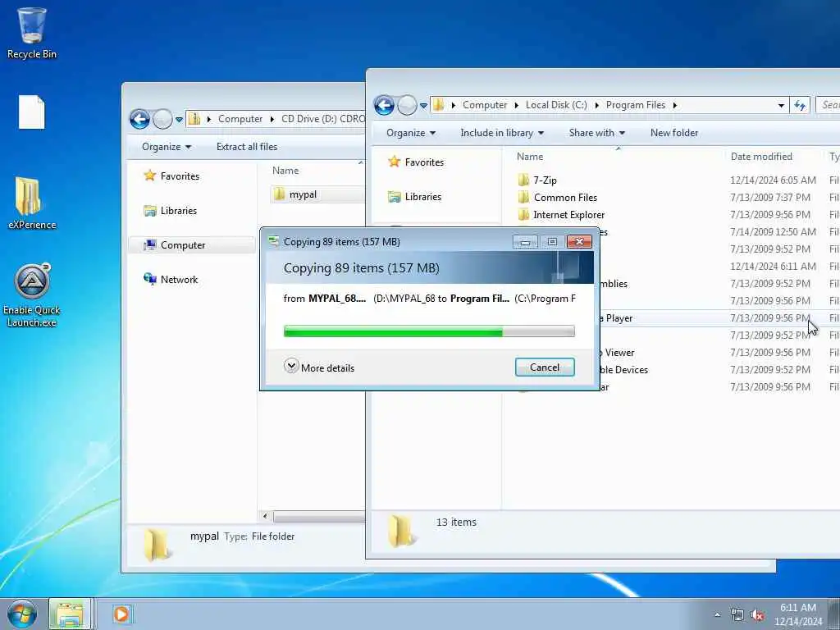This screenshot has width=840, height=630.
Task: Click horizontal scrollbar in CD Drive window
Action: point(320,517)
